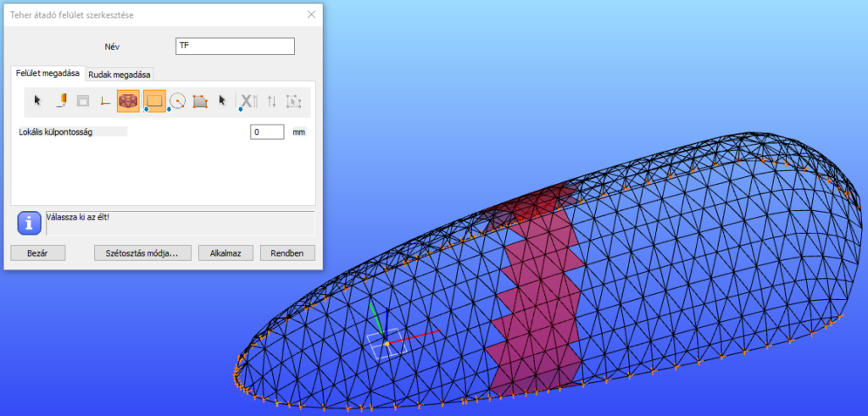Toggle the highlighted red mesh surface icon

(129, 101)
